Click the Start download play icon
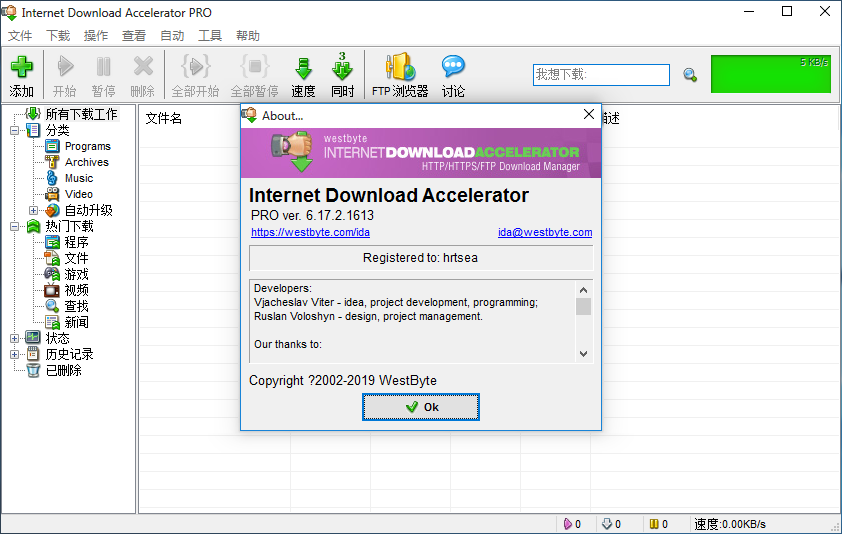The image size is (842, 534). pyautogui.click(x=65, y=67)
